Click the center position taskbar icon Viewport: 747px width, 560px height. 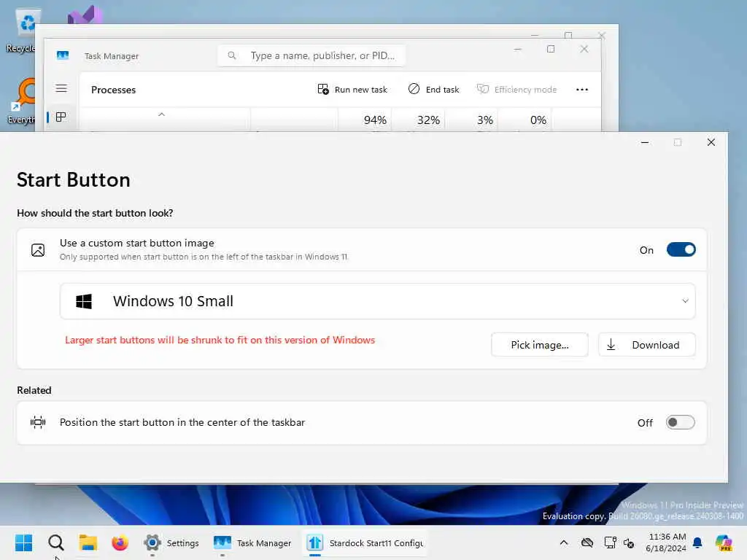[38, 422]
